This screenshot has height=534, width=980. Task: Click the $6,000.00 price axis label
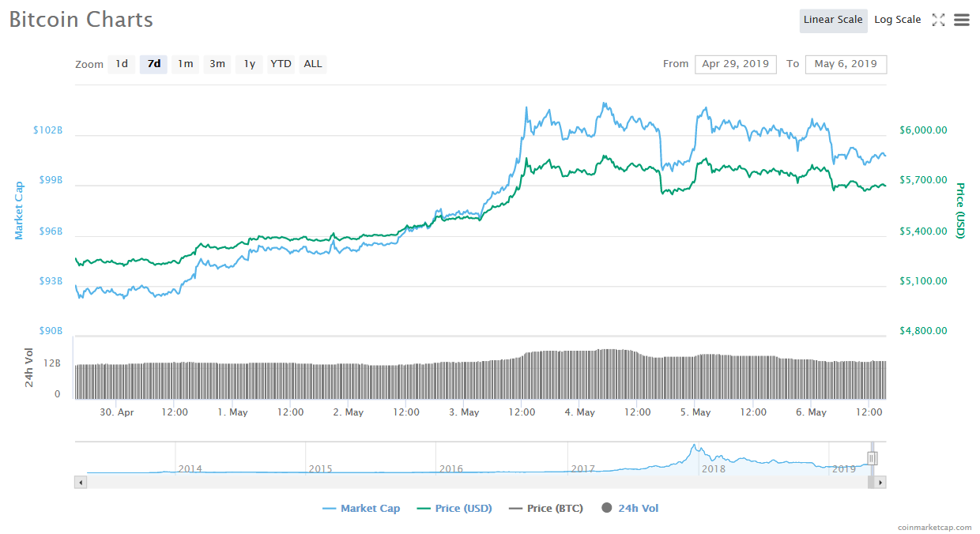click(x=924, y=130)
